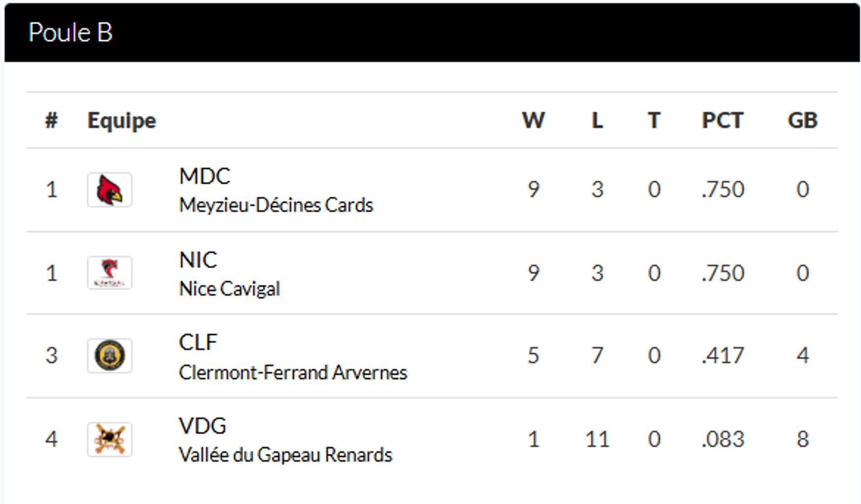Click the Equipe column header
Image resolution: width=861 pixels, height=504 pixels.
point(122,121)
